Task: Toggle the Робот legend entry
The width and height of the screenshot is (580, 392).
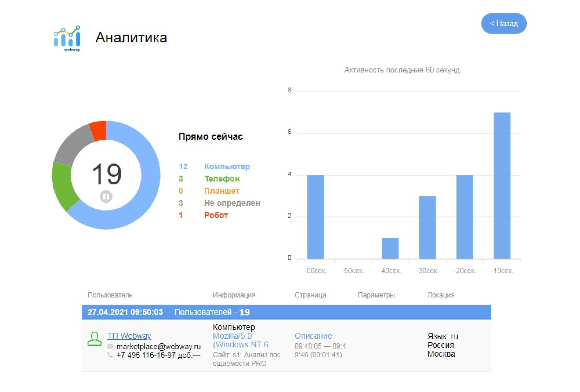Action: point(216,215)
